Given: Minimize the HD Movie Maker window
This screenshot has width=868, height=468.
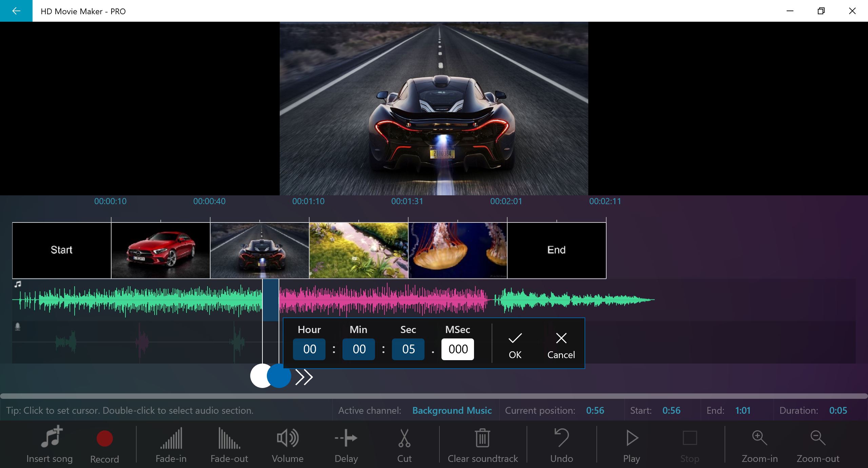Looking at the screenshot, I should coord(790,11).
